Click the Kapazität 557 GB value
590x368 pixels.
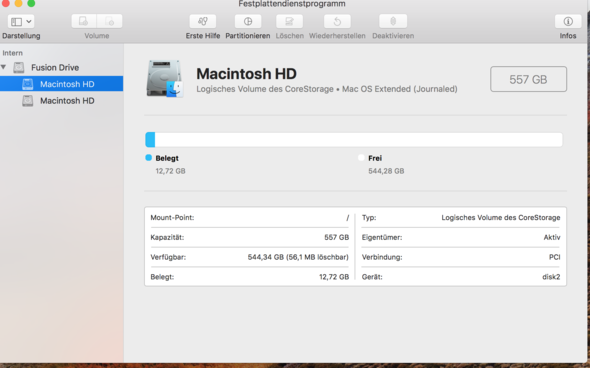(x=336, y=237)
